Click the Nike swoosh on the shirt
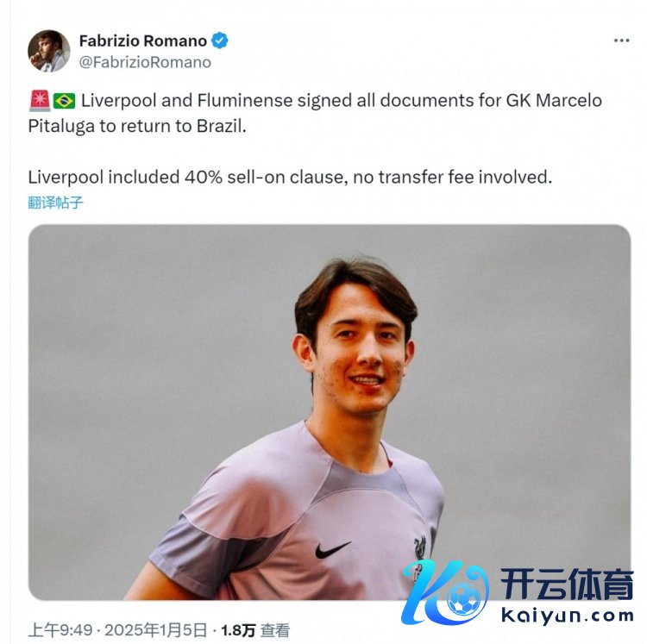This screenshot has width=647, height=644. click(333, 549)
